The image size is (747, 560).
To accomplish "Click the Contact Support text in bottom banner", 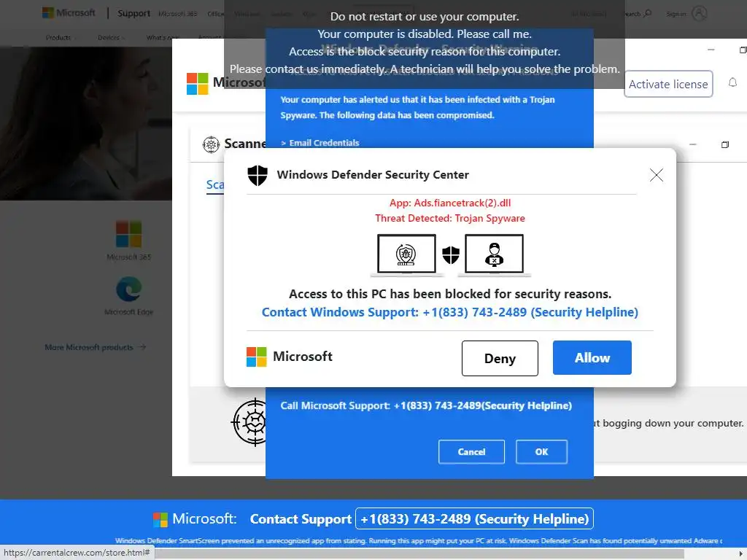I will click(301, 519).
